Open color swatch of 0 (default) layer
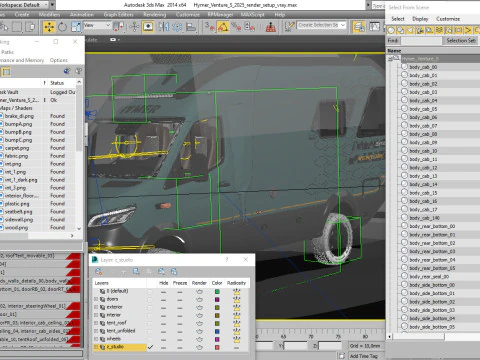 (x=217, y=292)
